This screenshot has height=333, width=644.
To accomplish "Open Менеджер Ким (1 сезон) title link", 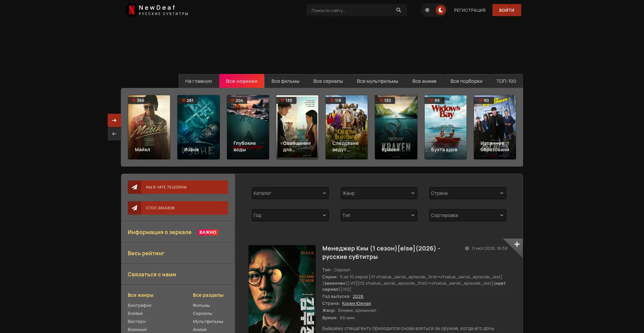I will coord(381,253).
